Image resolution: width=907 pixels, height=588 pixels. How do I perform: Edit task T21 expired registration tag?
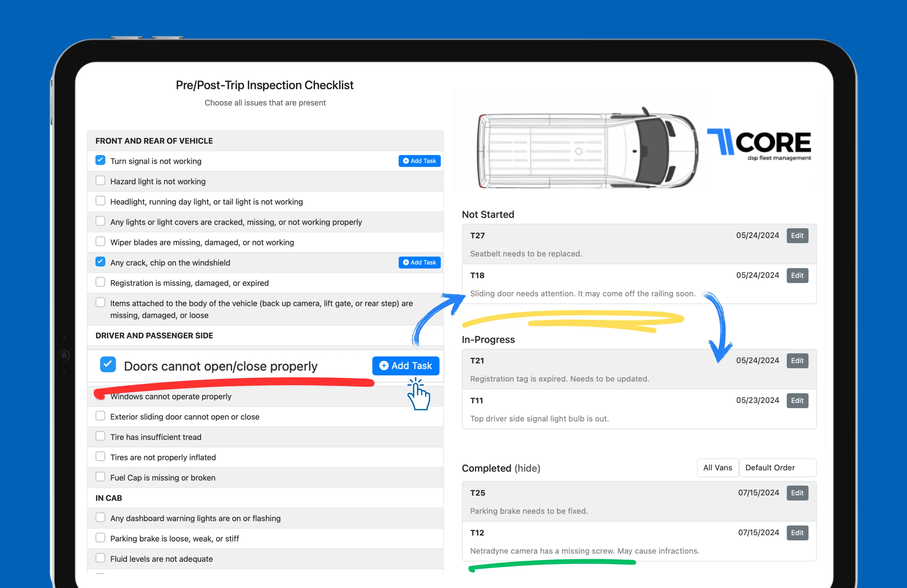point(797,361)
